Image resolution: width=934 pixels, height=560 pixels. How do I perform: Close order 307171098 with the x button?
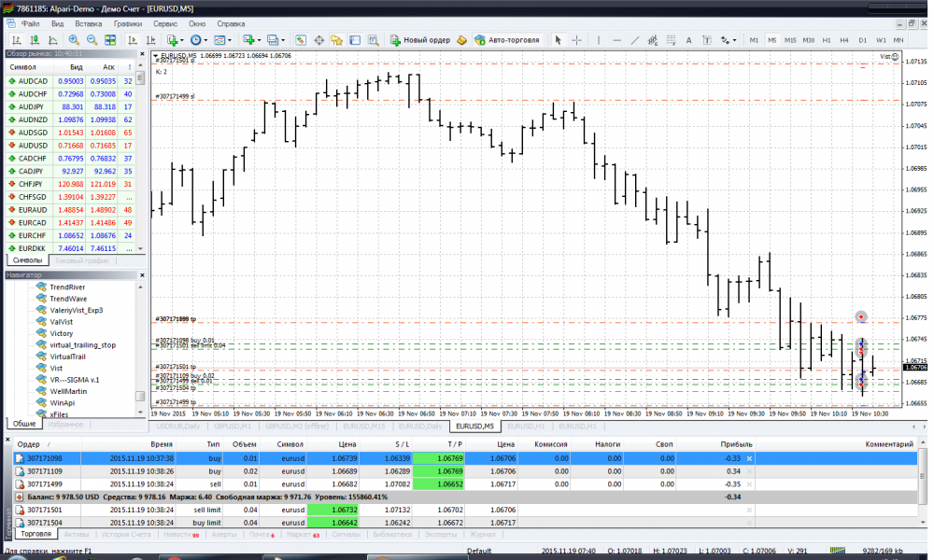748,458
